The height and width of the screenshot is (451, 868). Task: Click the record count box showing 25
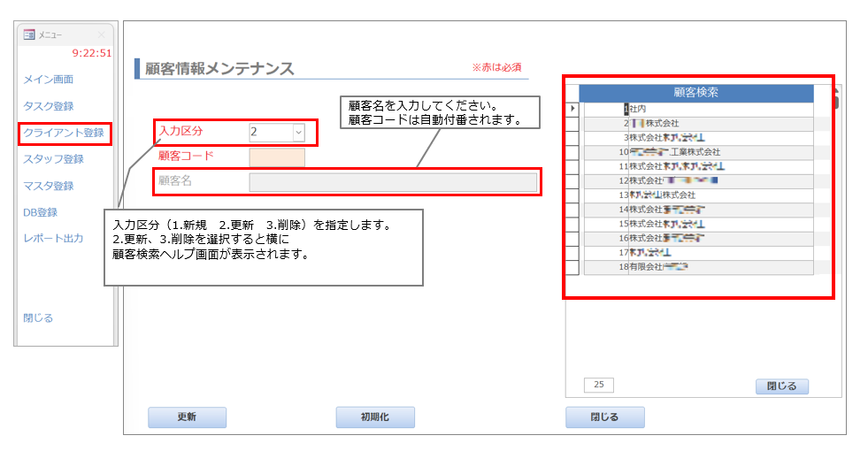tap(599, 385)
